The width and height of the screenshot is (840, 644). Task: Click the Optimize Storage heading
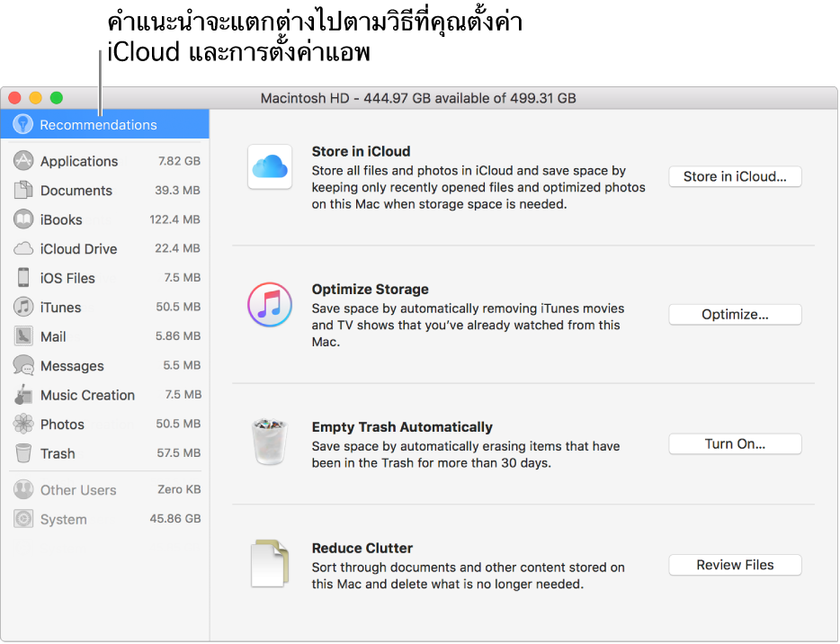coord(371,290)
